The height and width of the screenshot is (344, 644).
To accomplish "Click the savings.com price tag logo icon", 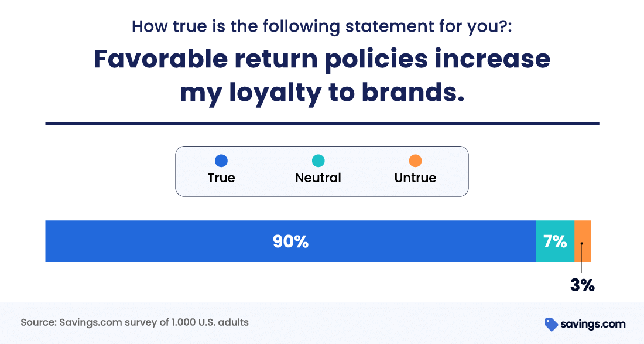I will click(551, 324).
